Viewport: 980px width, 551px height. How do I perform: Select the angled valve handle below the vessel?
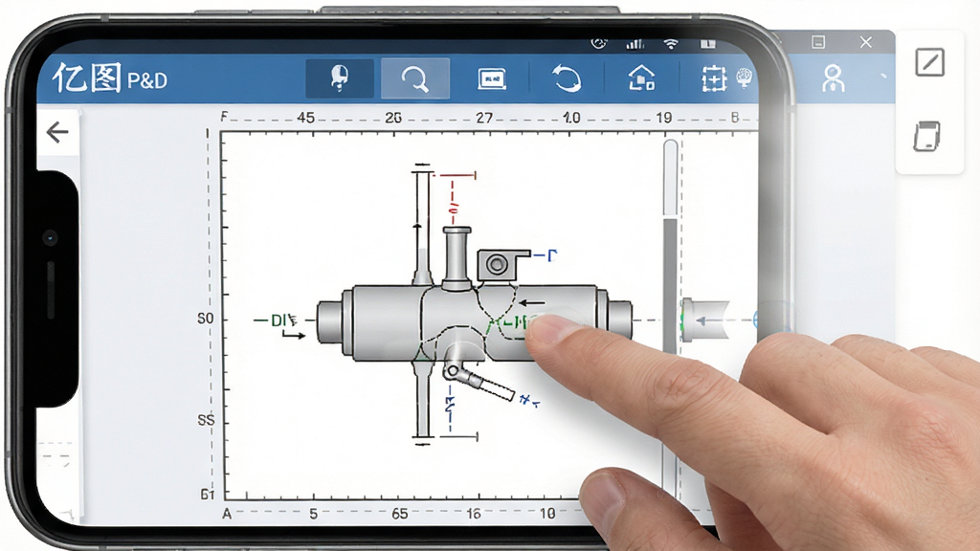click(479, 381)
